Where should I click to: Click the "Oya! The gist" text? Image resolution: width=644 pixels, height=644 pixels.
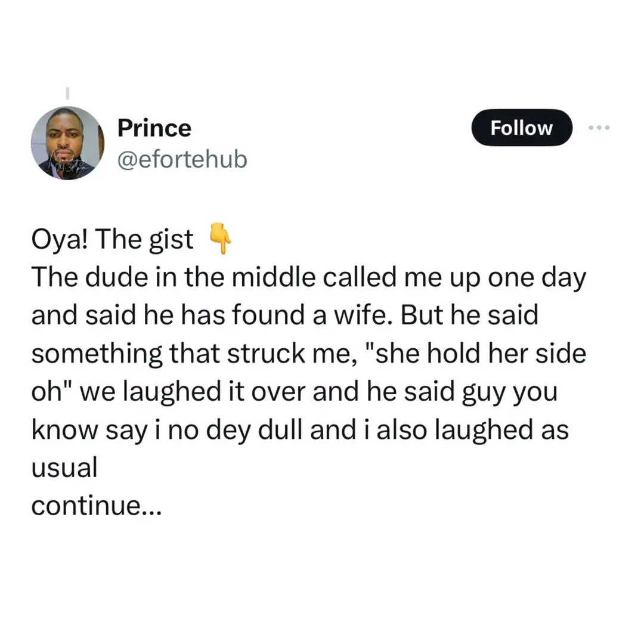(x=112, y=240)
